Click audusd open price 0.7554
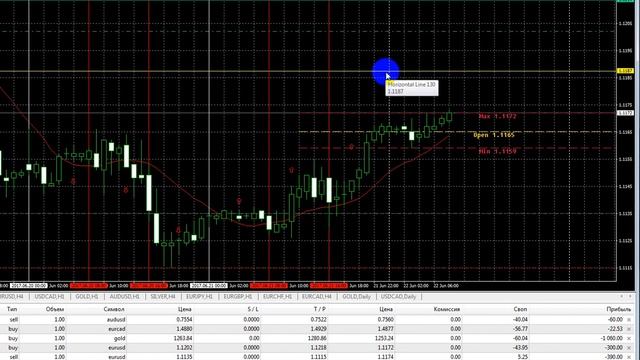 click(184, 320)
